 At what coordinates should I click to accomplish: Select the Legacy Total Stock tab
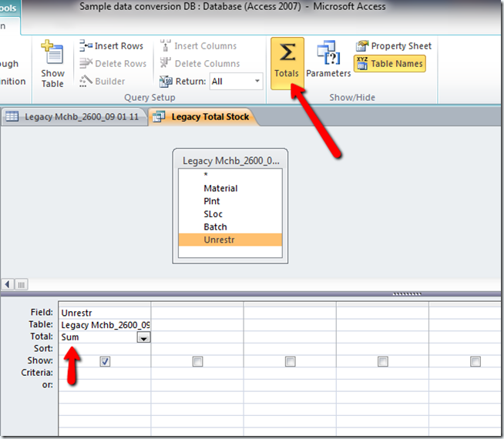pyautogui.click(x=203, y=116)
